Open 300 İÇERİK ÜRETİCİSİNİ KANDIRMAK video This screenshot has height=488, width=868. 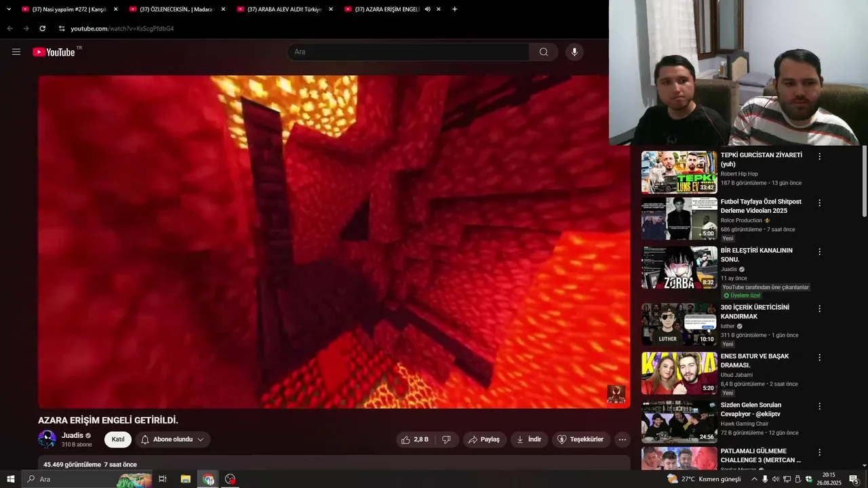point(755,312)
